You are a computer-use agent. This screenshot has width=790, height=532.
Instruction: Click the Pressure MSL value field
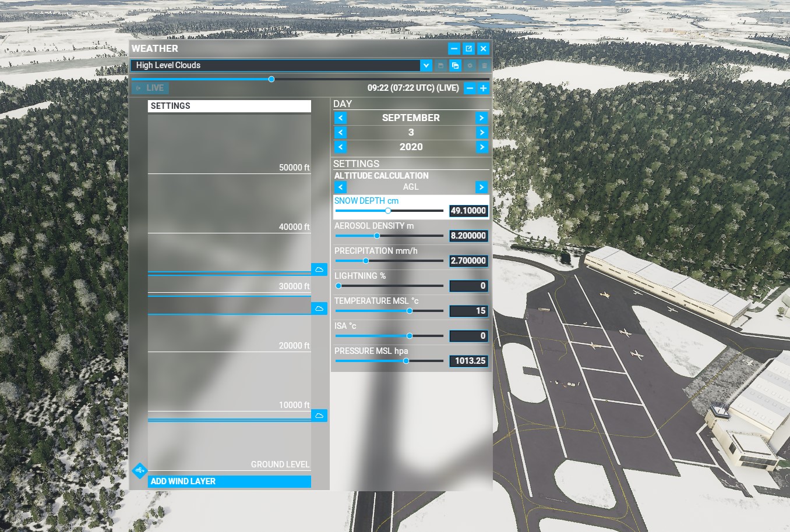pos(468,361)
